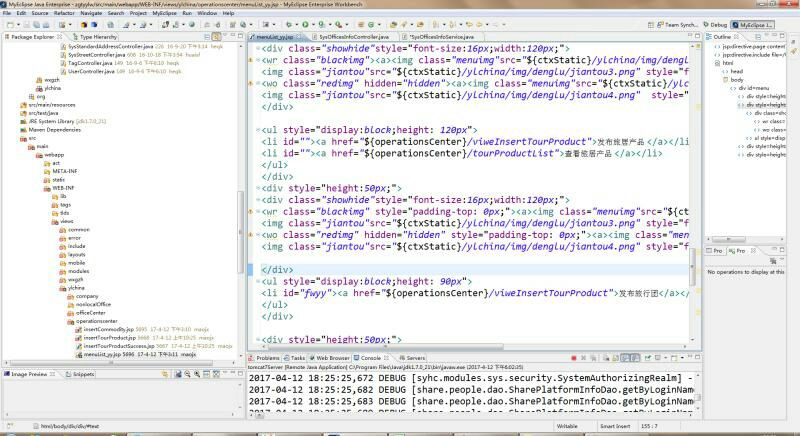
Task: Open the Image Preview view
Action: click(28, 374)
